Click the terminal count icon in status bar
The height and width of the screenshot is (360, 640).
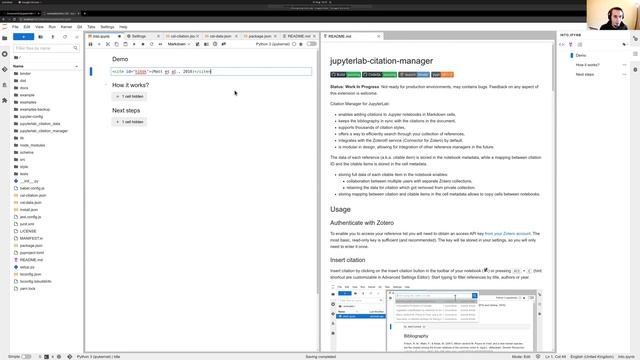point(46,357)
